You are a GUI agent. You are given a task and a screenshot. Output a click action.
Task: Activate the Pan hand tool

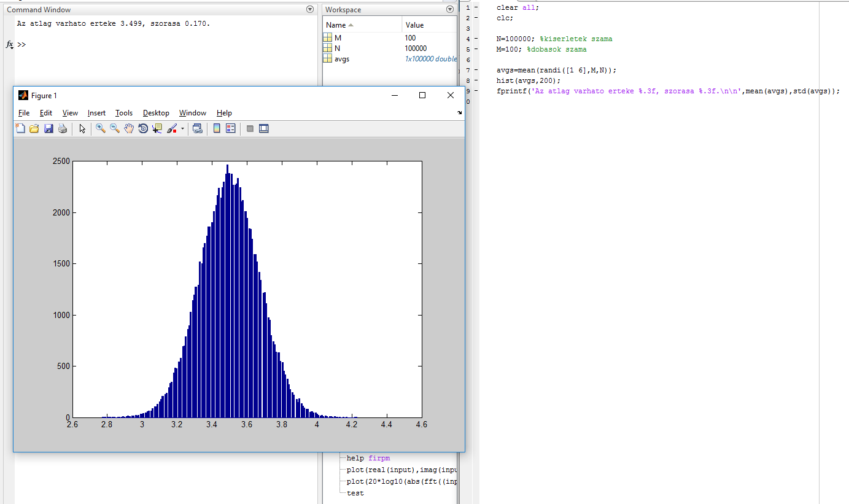click(x=129, y=128)
